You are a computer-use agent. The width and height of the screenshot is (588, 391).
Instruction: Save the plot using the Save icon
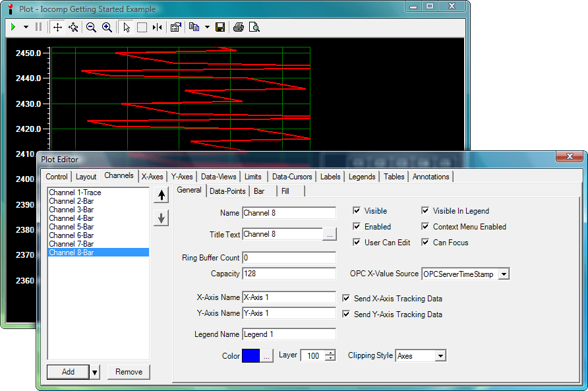(220, 27)
